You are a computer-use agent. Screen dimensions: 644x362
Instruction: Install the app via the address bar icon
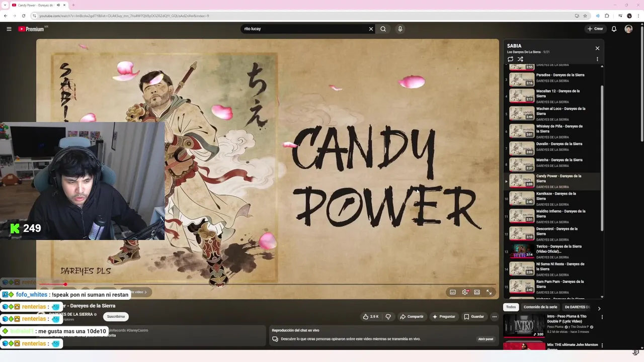tap(577, 16)
